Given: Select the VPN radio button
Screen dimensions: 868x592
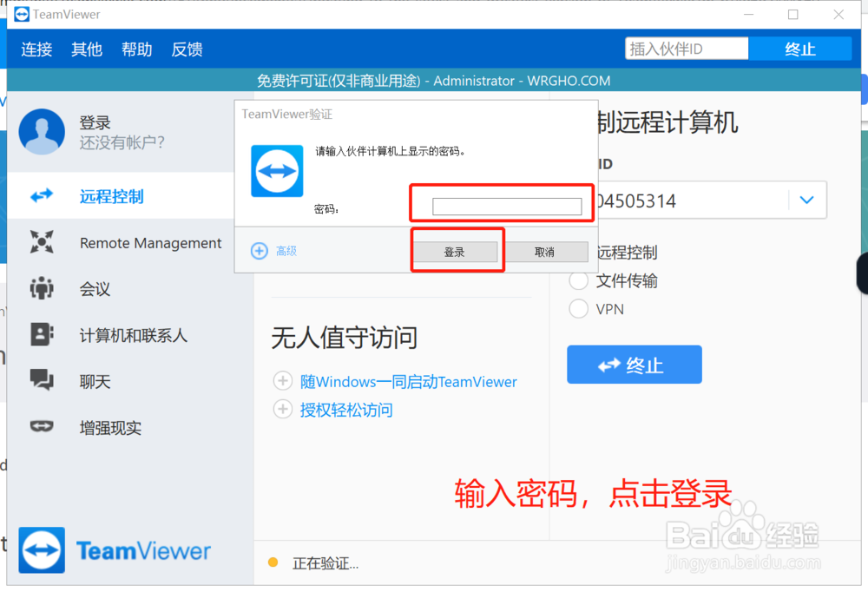Looking at the screenshot, I should [578, 308].
